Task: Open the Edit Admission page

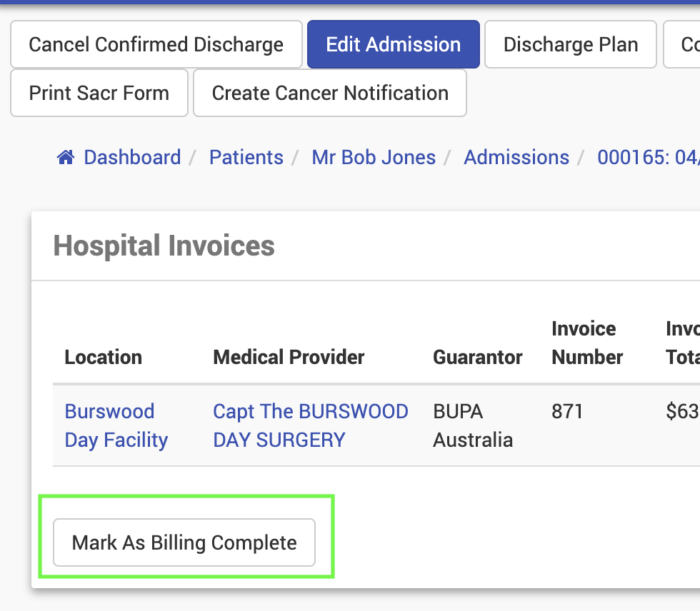Action: pyautogui.click(x=393, y=44)
